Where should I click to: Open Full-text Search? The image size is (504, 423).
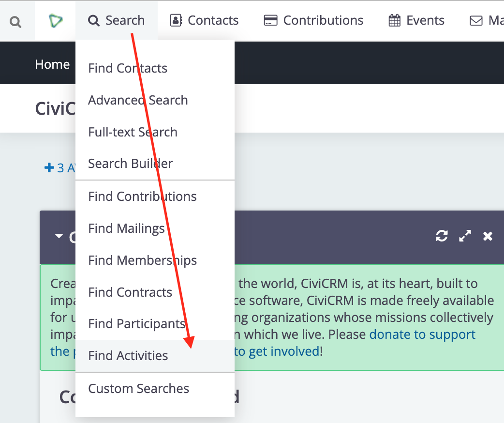133,132
